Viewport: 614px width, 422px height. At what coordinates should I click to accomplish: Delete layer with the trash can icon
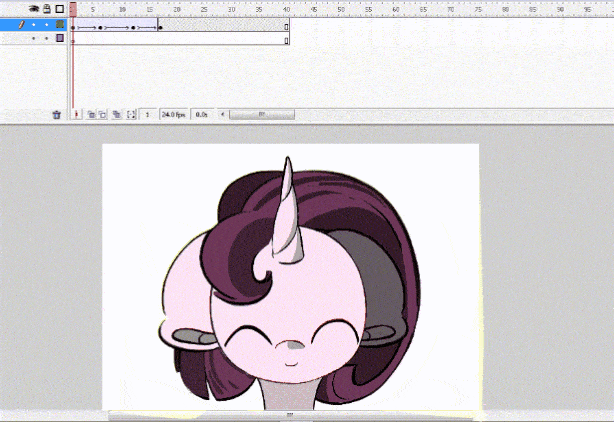[57, 115]
